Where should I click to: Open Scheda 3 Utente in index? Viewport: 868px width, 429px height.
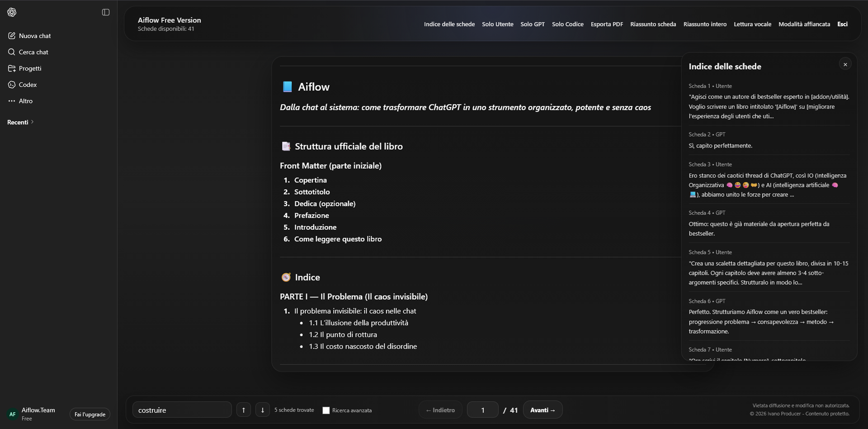769,180
